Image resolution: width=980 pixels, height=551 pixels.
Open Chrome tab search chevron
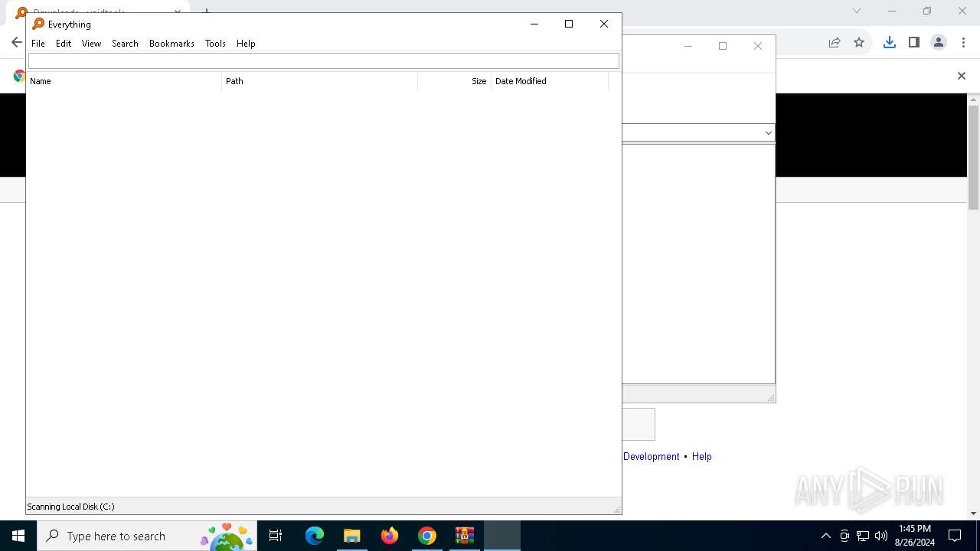[x=857, y=11]
